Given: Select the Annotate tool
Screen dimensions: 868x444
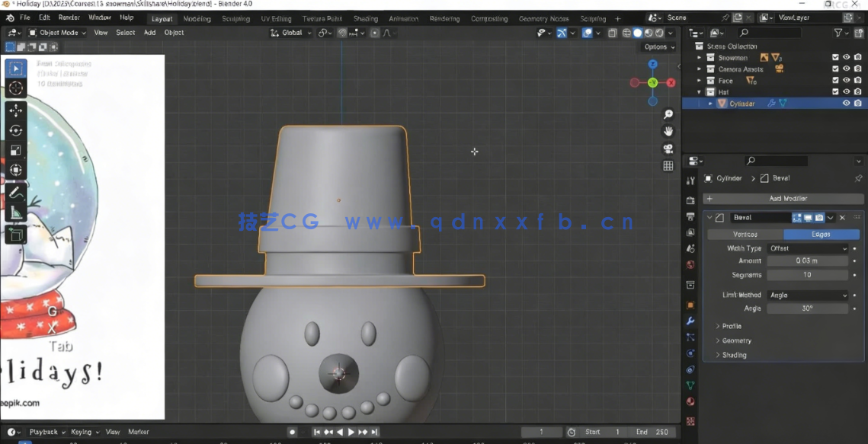Looking at the screenshot, I should click(x=15, y=192).
